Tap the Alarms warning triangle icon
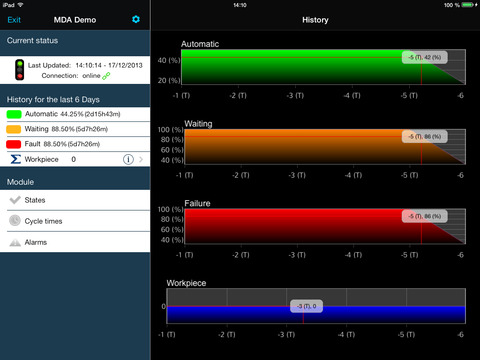480x360 pixels. point(15,242)
